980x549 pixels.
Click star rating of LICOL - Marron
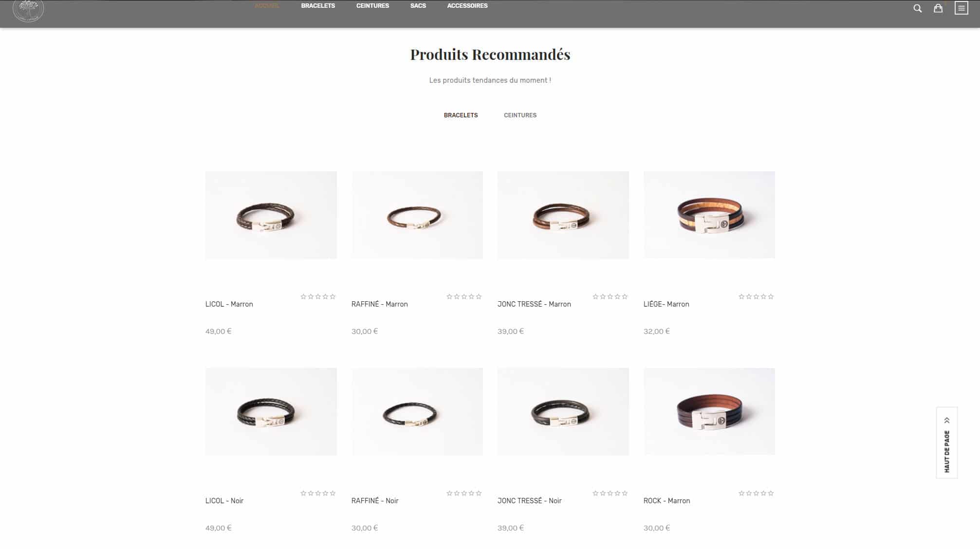coord(318,296)
